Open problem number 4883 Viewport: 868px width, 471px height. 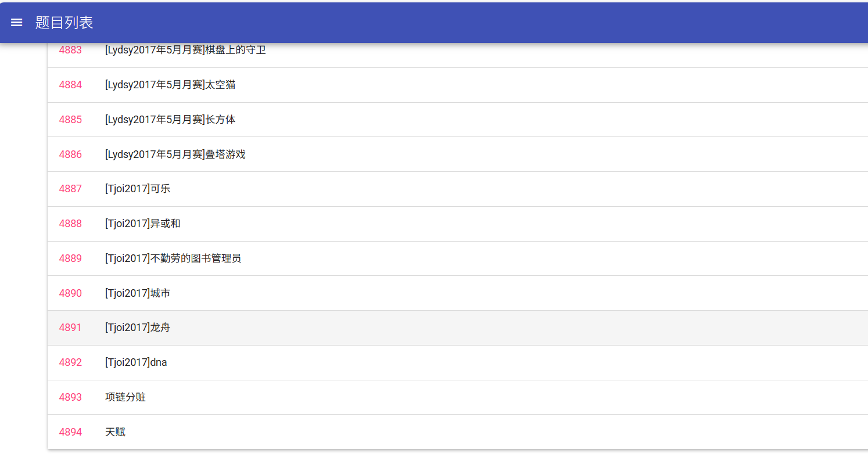(x=70, y=50)
